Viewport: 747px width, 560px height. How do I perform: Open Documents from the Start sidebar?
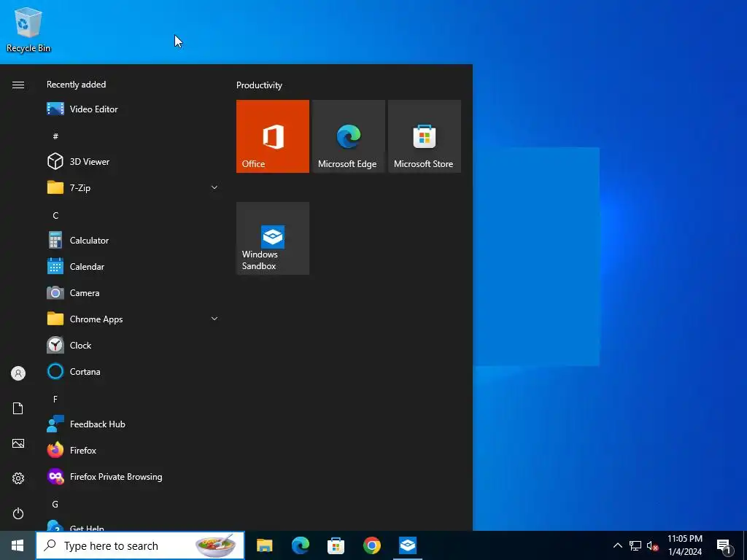(18, 408)
